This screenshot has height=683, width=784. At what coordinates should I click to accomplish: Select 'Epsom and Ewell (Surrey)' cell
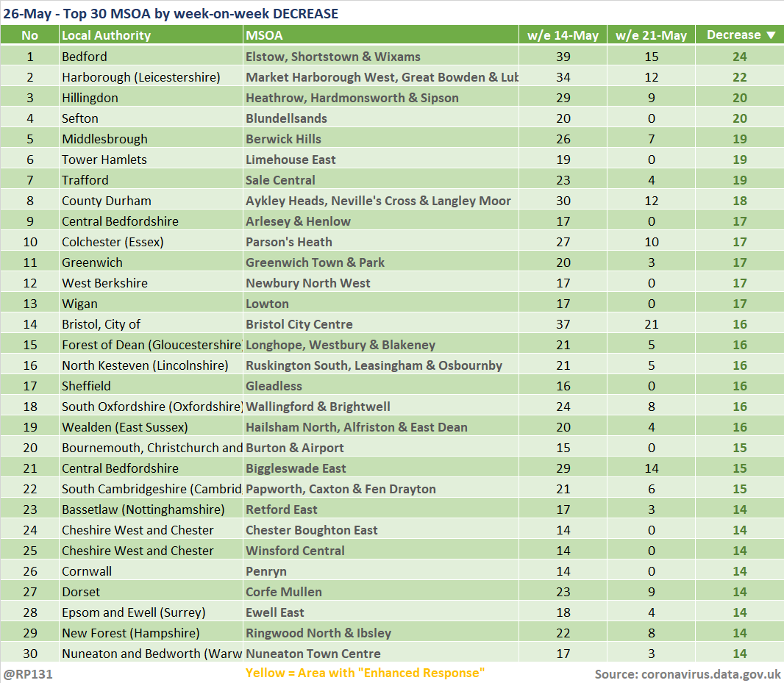(151, 612)
